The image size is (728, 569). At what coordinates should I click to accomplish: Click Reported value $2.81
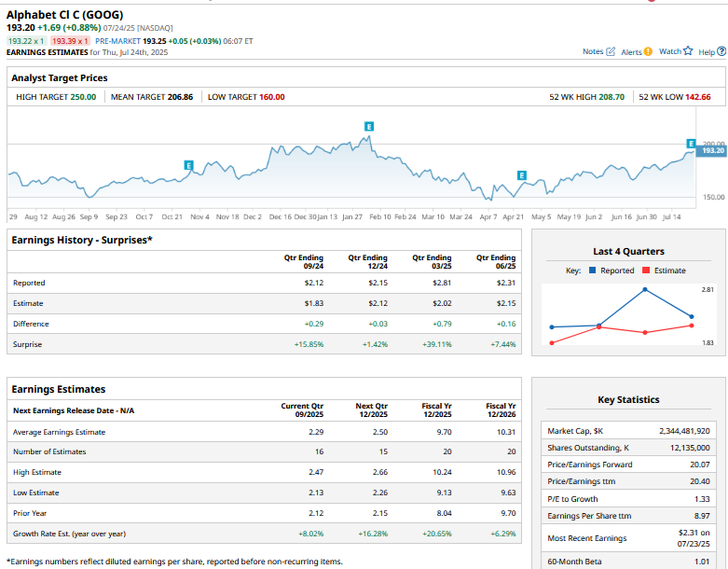442,283
